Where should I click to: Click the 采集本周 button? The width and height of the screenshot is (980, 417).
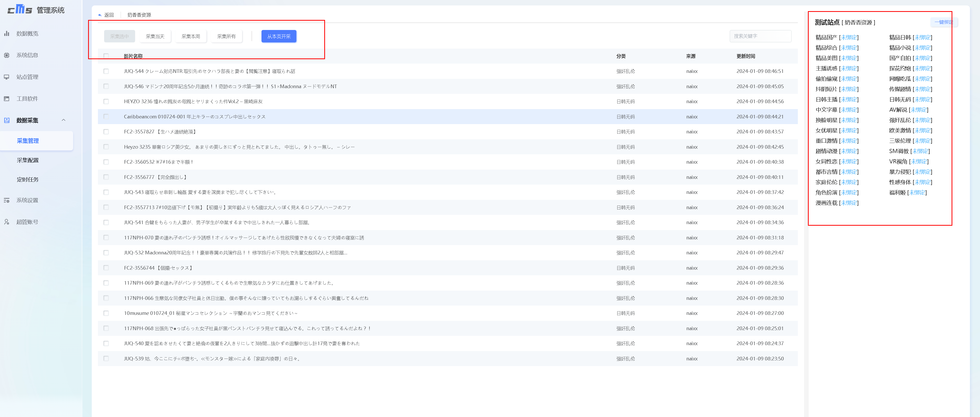[191, 36]
